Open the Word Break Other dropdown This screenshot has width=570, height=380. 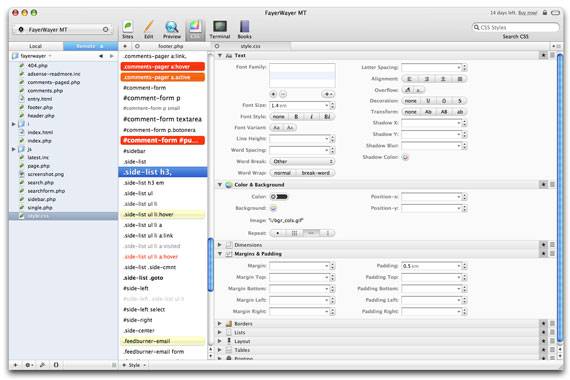tap(302, 161)
